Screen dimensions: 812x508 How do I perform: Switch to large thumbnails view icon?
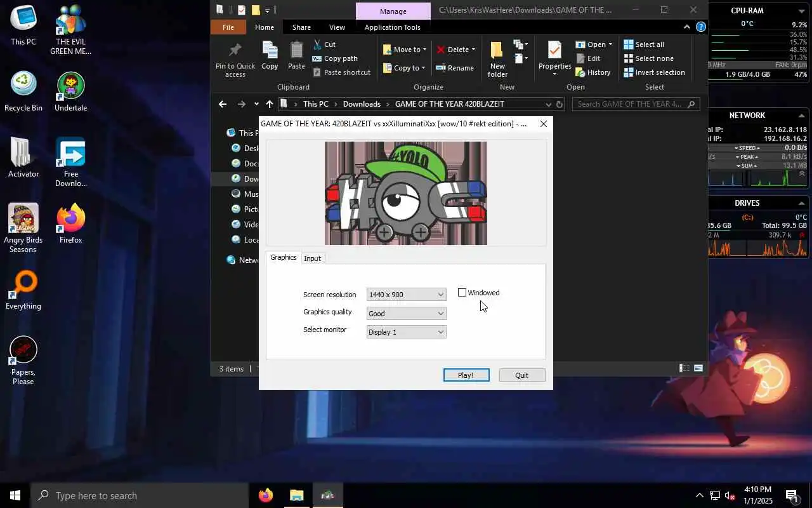(x=698, y=368)
